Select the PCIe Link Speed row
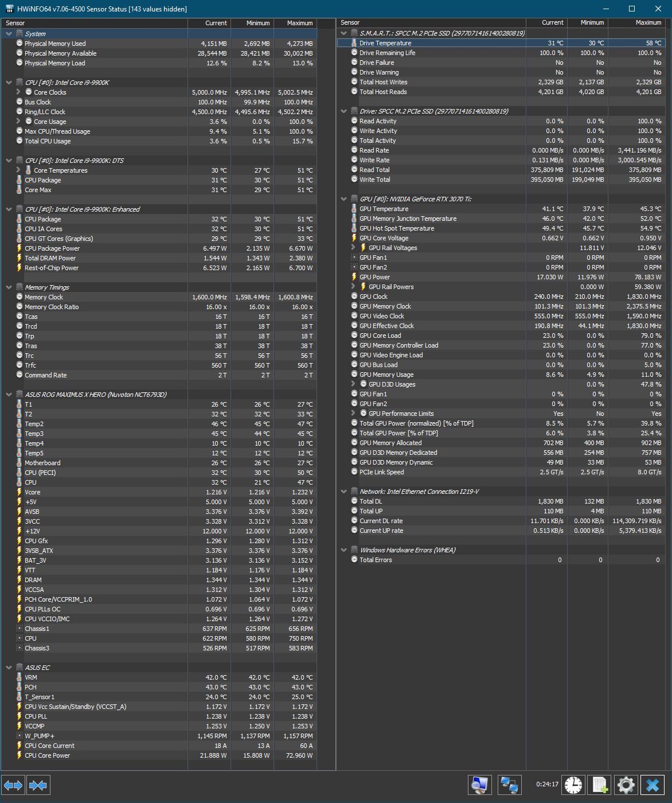This screenshot has width=672, height=803. 501,472
